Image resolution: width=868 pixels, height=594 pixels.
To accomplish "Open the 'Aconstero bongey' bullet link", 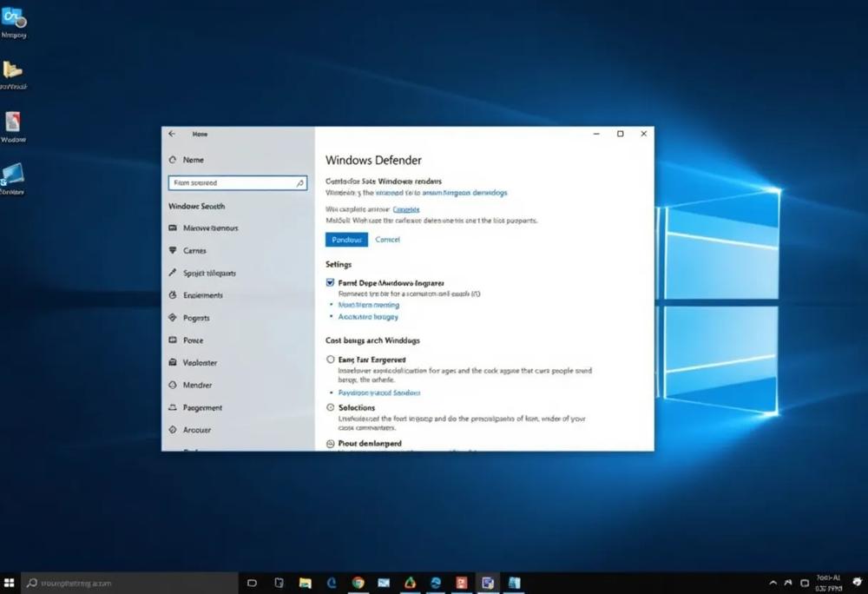I will (368, 317).
